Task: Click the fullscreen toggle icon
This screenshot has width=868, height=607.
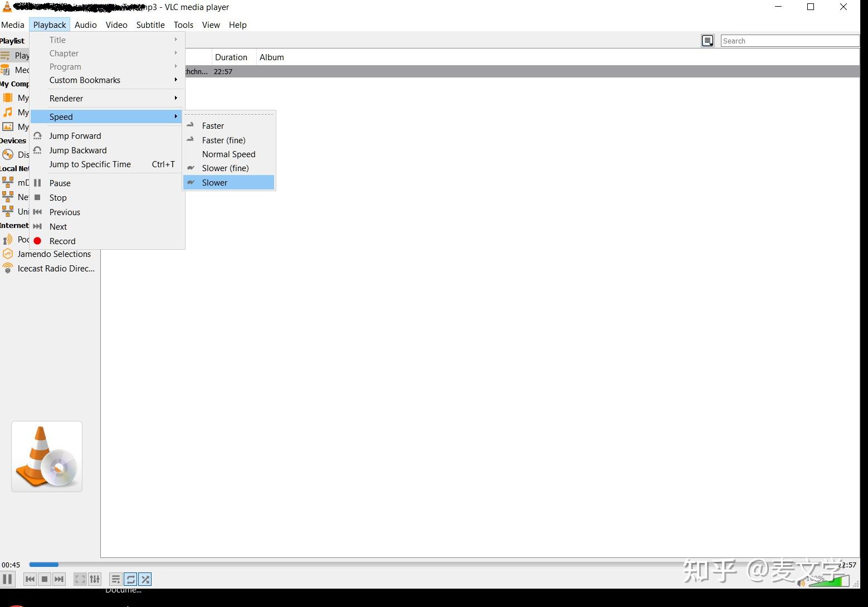Action: pos(80,579)
